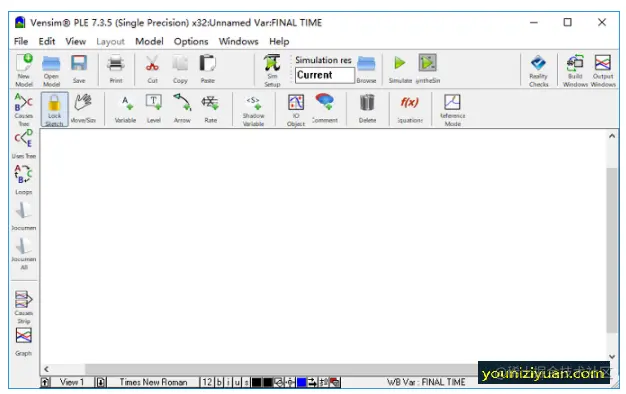Print the sketch using Print icon

click(x=116, y=69)
